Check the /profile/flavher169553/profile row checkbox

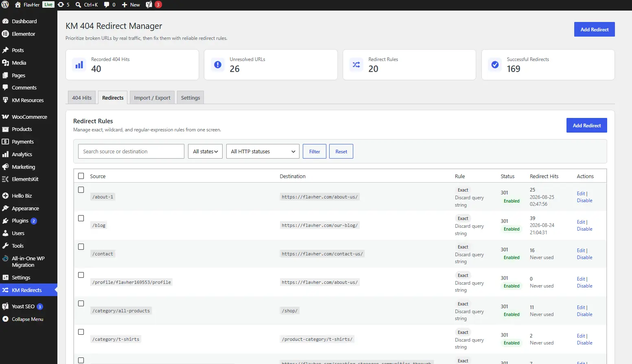pos(81,275)
